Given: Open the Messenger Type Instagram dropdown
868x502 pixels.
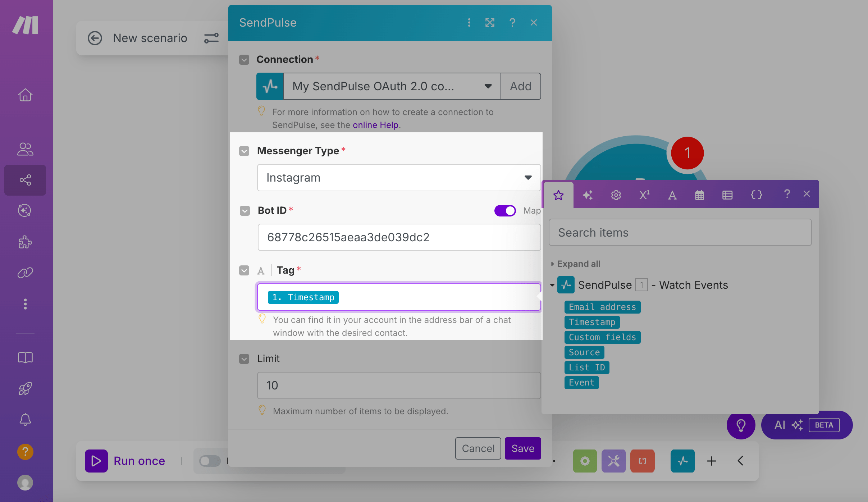Looking at the screenshot, I should click(x=399, y=178).
